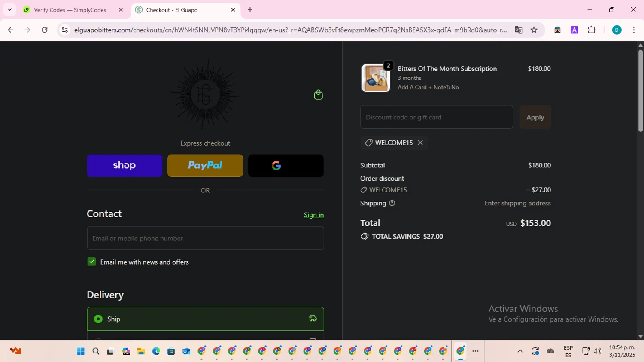Click the shipping info question mark icon
The image size is (644, 362).
point(392,203)
